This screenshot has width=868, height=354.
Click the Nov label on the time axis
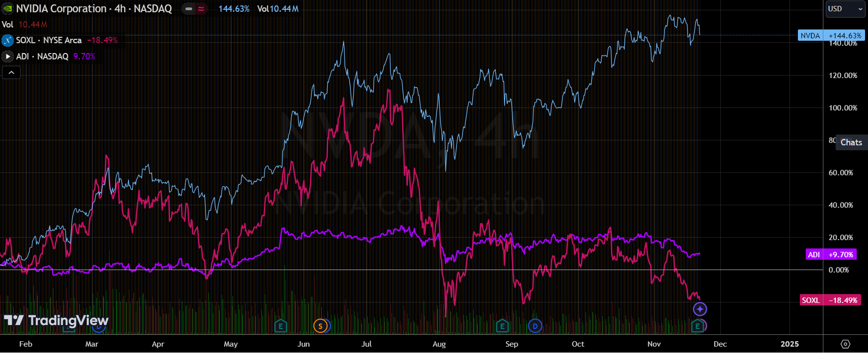pos(654,344)
